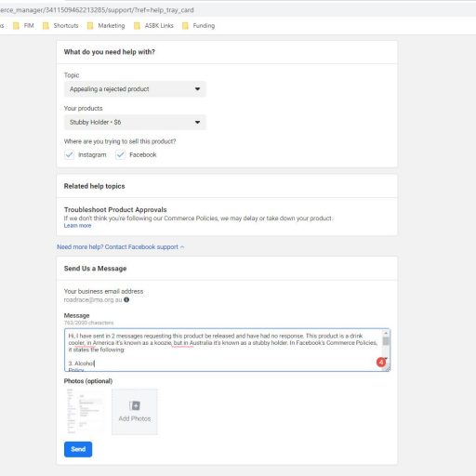Open the ASBK Links bookmarks folder
Image resolution: width=476 pixels, height=476 pixels.
click(153, 26)
